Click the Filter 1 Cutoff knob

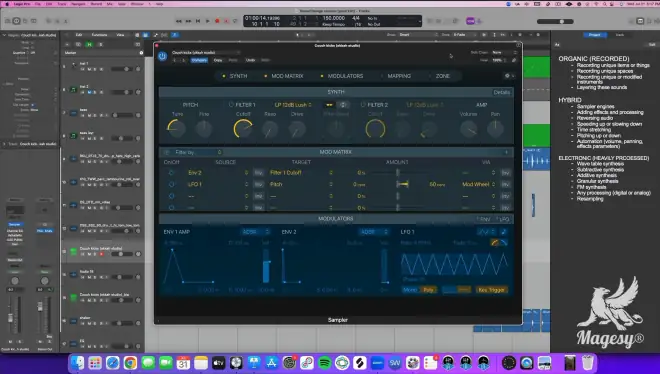click(x=243, y=128)
